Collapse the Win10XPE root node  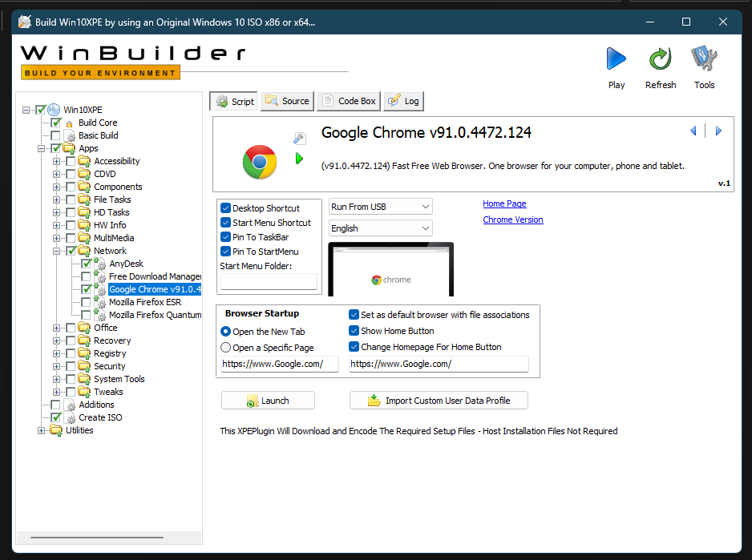(x=26, y=111)
